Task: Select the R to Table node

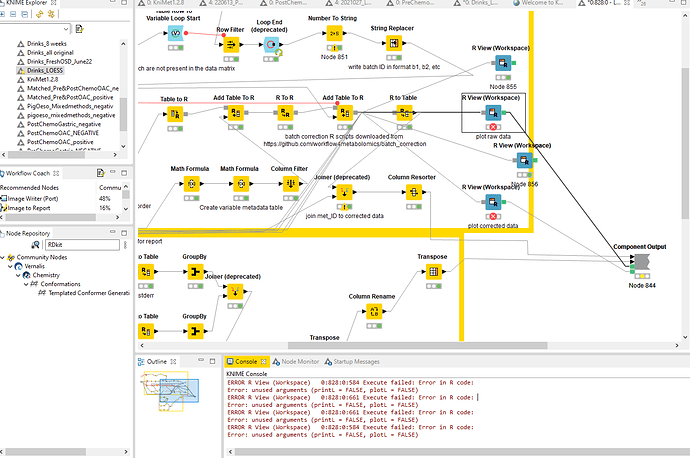Action: (404, 113)
